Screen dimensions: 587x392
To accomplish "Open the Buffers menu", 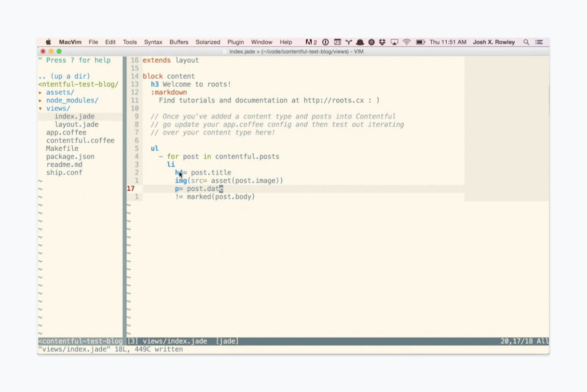I will pyautogui.click(x=179, y=42).
